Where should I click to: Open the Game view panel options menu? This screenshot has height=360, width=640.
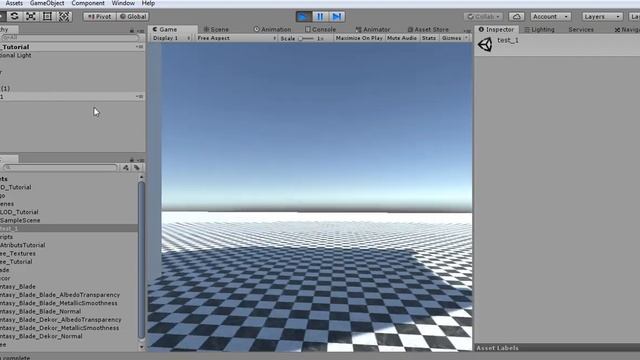(467, 31)
